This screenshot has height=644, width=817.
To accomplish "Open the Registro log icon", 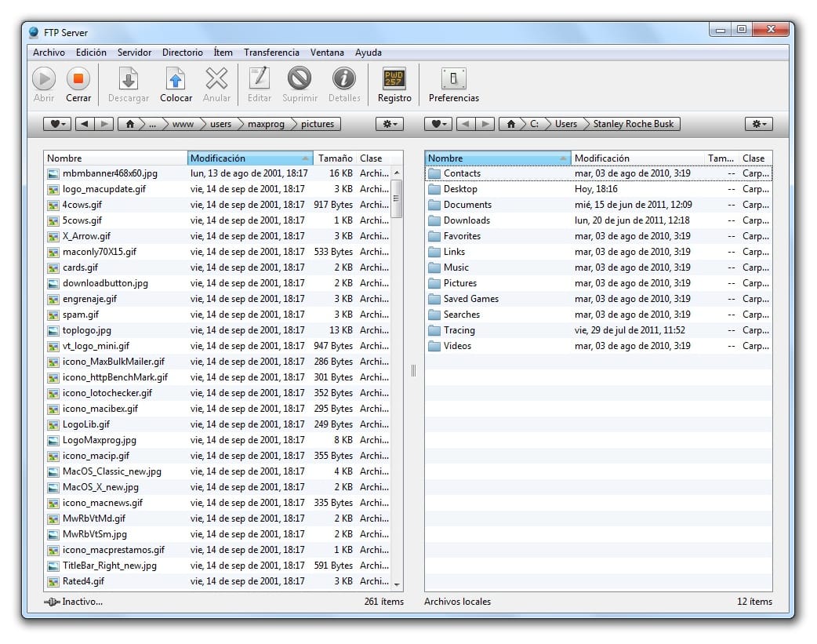I will 394,78.
